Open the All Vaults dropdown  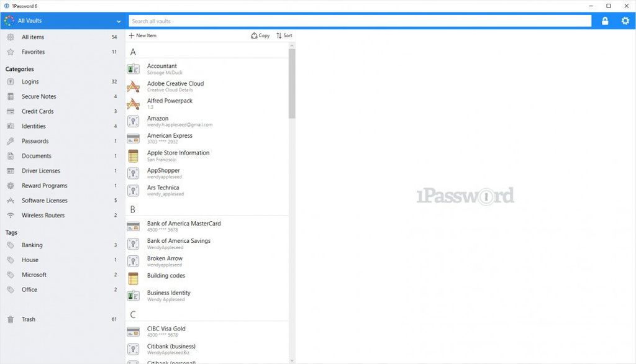pyautogui.click(x=62, y=20)
